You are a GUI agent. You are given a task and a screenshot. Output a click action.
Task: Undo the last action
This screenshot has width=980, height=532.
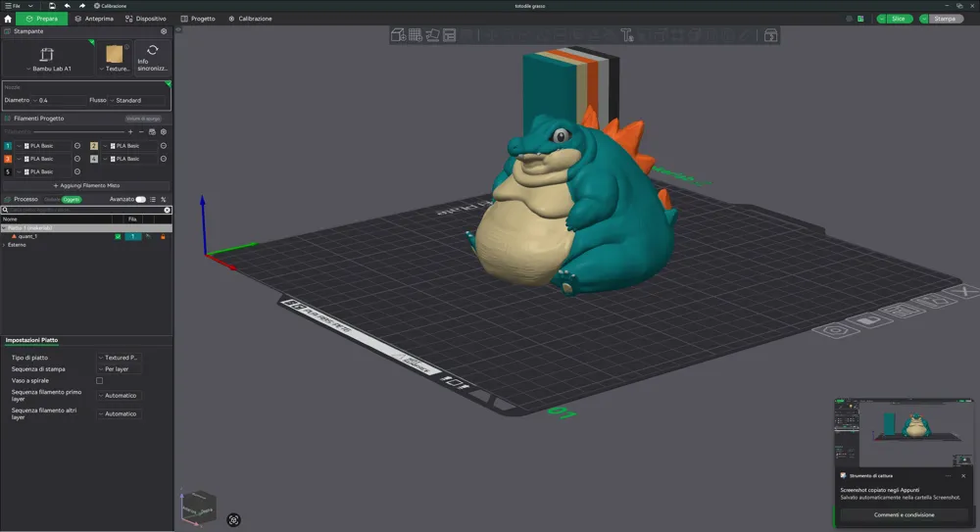point(67,6)
